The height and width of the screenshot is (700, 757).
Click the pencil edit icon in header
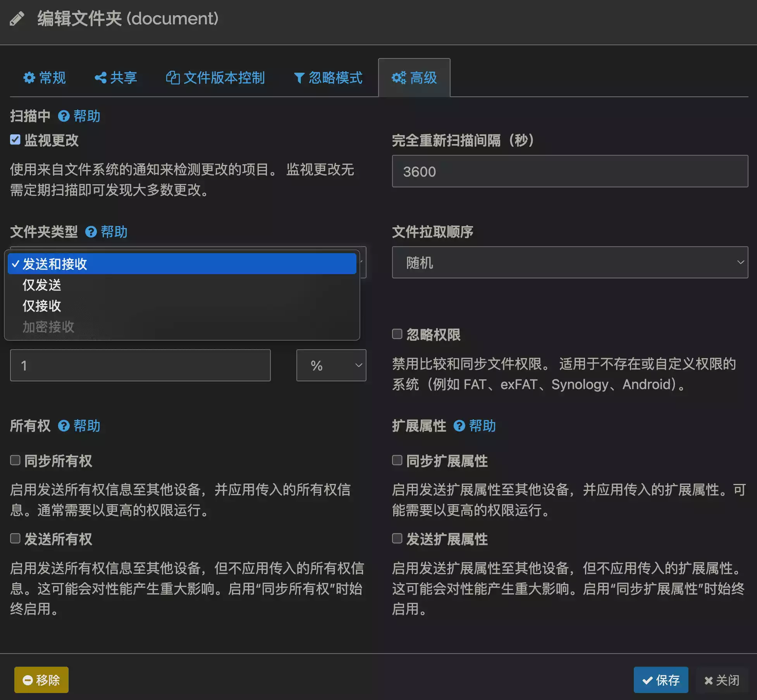click(x=17, y=19)
